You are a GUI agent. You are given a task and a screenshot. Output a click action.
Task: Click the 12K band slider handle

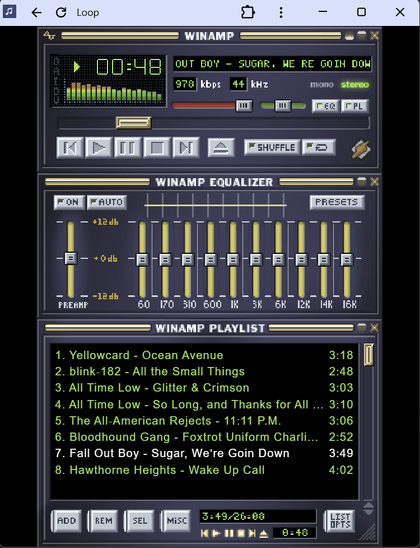(x=301, y=260)
